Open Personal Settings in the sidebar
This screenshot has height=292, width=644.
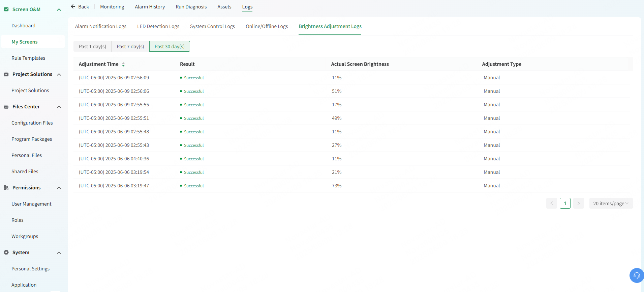(30, 269)
